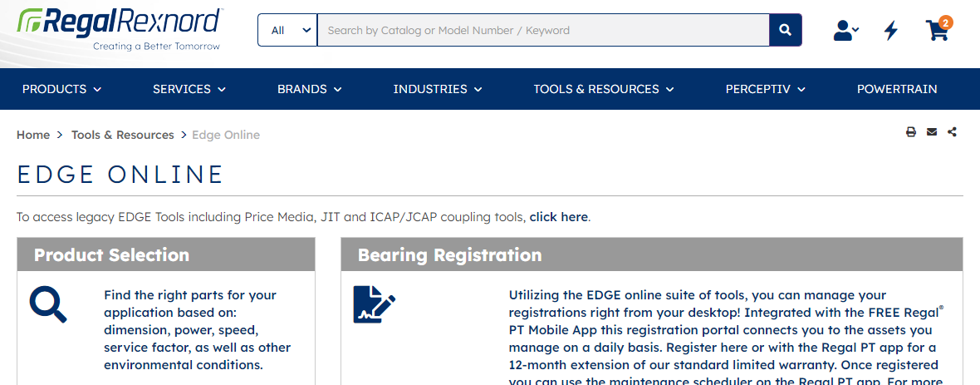
Task: Expand the Products menu
Action: (62, 89)
